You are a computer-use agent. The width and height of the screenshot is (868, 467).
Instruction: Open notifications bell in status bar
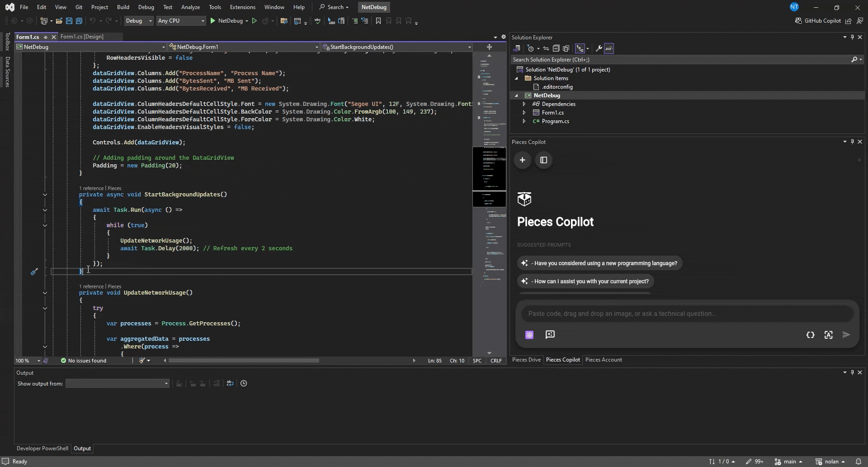pyautogui.click(x=858, y=462)
